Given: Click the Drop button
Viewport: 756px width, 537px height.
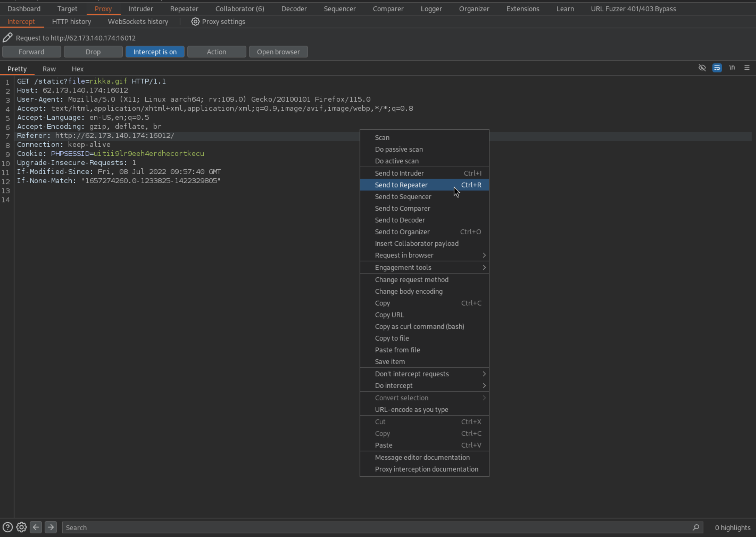Looking at the screenshot, I should pyautogui.click(x=93, y=52).
